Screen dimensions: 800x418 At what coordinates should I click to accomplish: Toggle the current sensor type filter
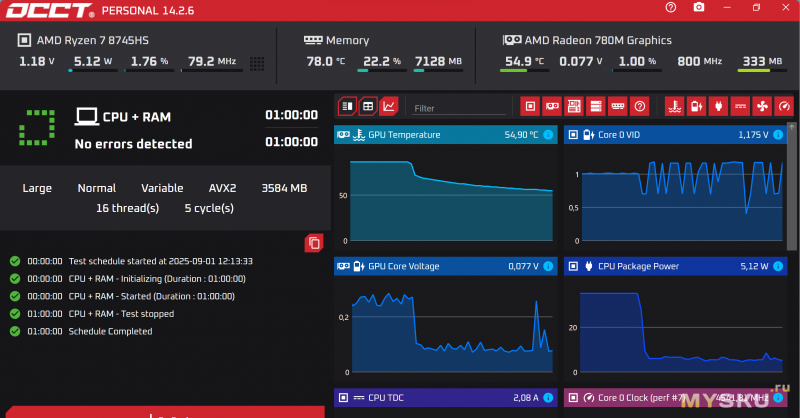coord(740,106)
